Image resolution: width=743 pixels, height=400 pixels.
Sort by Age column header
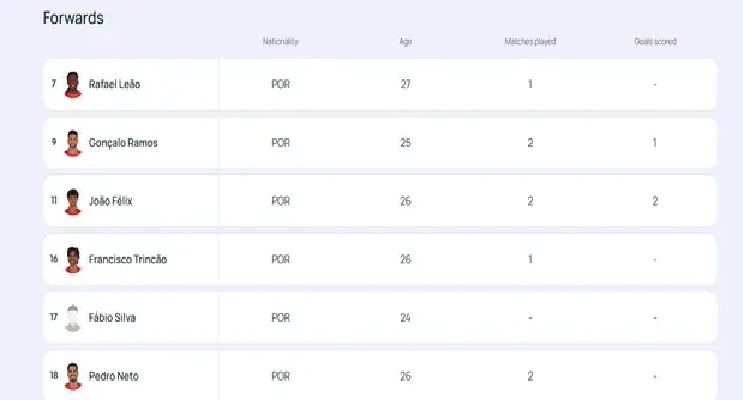point(406,42)
